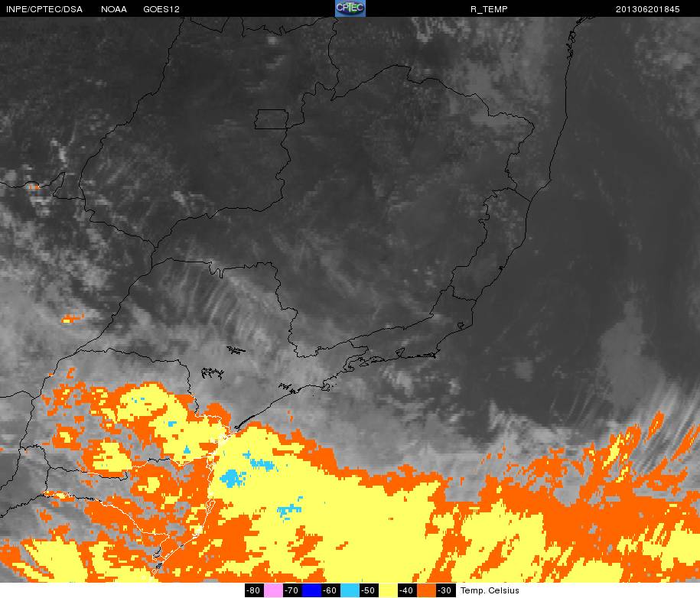Viewport: 700px width, 598px height.
Task: Click the -50 legend label
Action: coord(369,590)
